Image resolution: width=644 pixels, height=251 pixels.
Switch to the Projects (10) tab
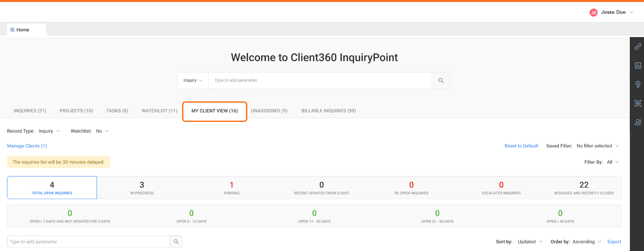76,111
